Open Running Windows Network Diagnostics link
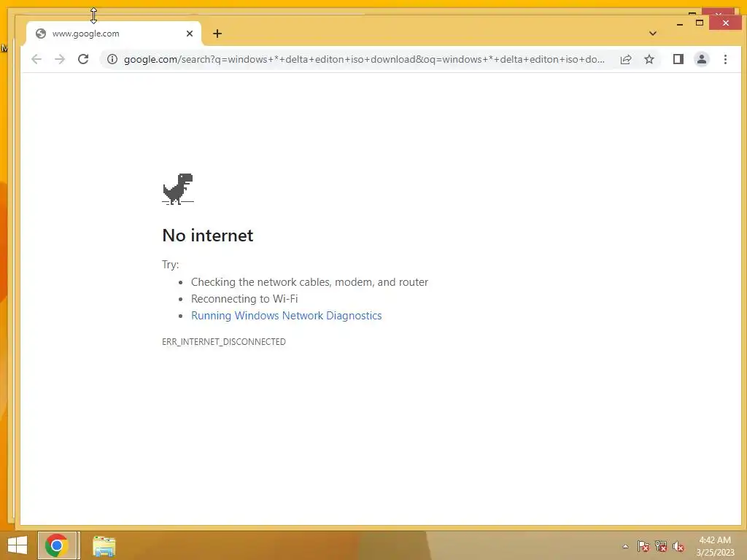747x560 pixels. (286, 315)
